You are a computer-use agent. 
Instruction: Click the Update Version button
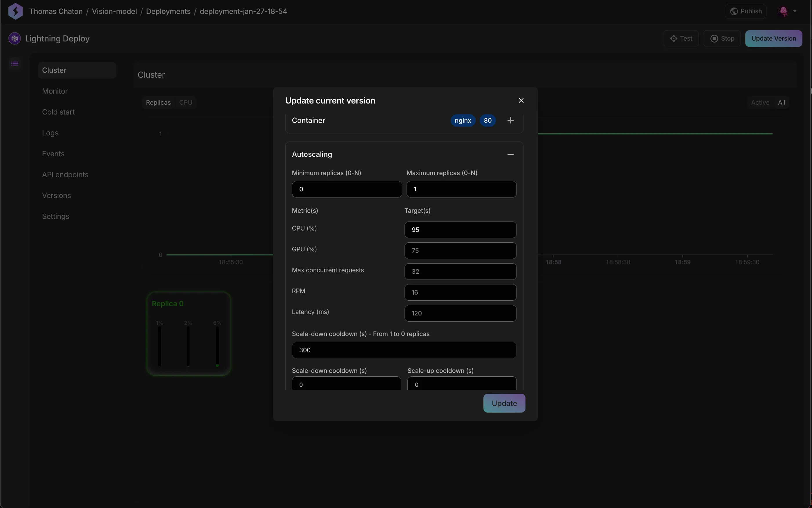pyautogui.click(x=773, y=39)
